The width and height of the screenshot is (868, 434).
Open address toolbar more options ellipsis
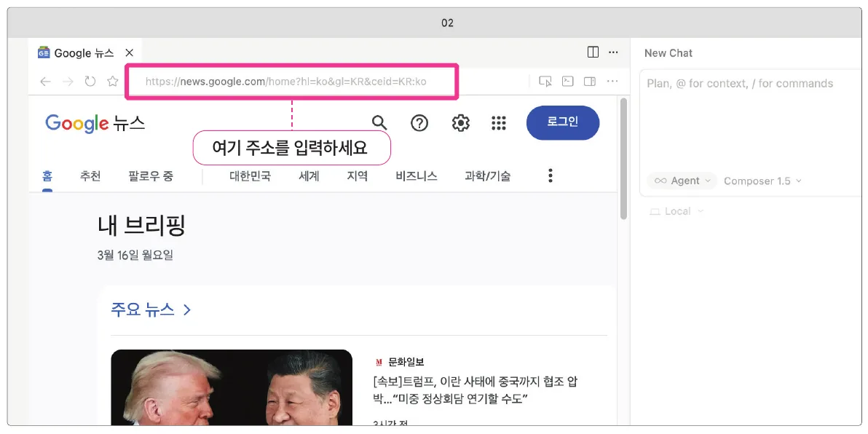(x=612, y=82)
